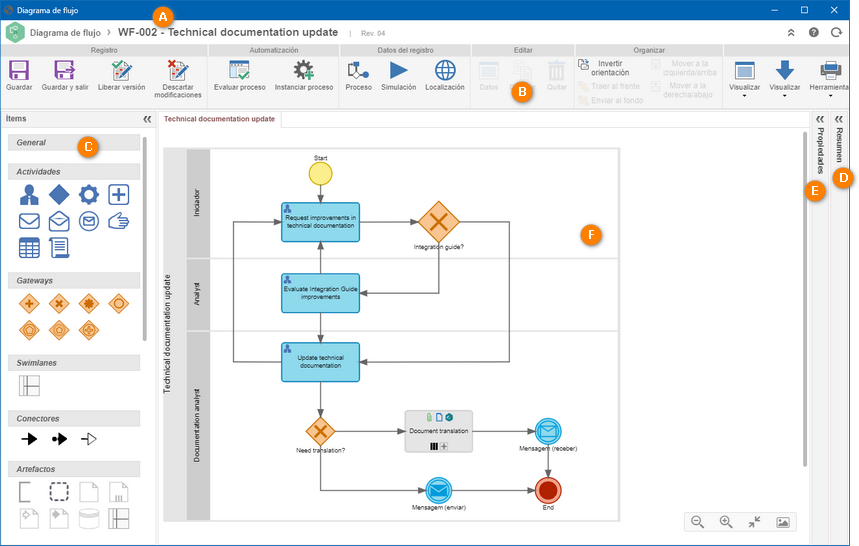Click the Diagrama de flujo breadcrumb
The width and height of the screenshot is (859, 546).
pyautogui.click(x=65, y=33)
